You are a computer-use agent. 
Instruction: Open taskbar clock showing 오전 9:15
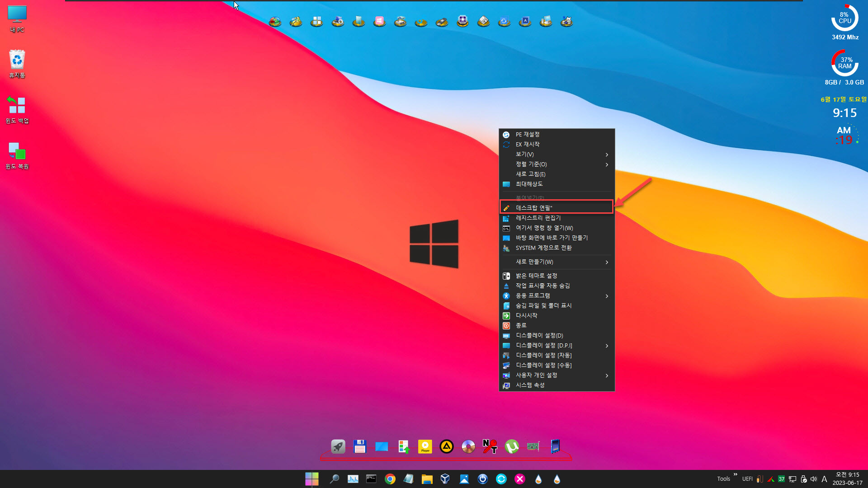[848, 479]
